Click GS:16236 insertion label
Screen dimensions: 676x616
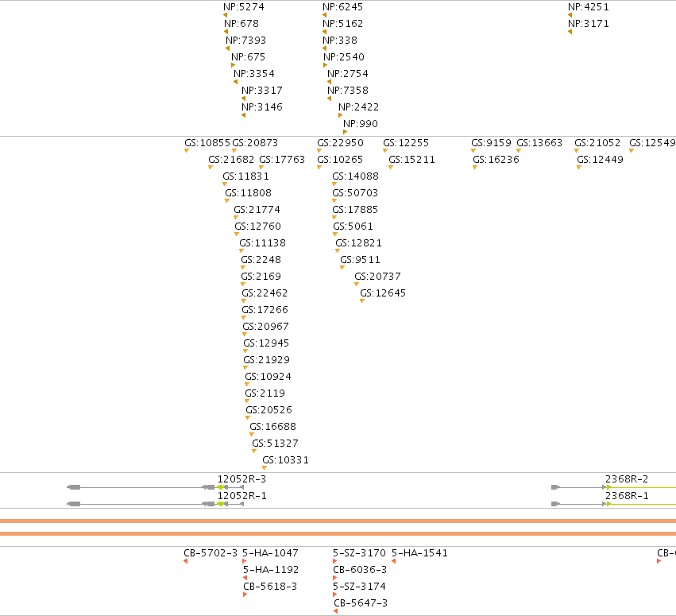pyautogui.click(x=496, y=160)
